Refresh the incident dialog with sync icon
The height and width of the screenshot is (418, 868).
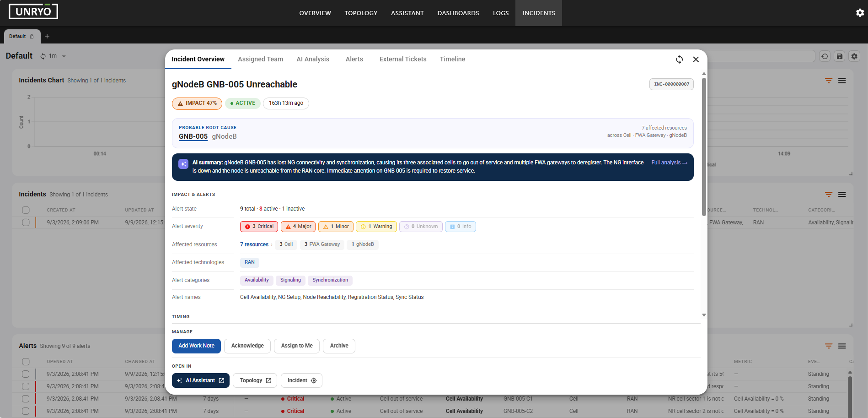click(x=680, y=60)
